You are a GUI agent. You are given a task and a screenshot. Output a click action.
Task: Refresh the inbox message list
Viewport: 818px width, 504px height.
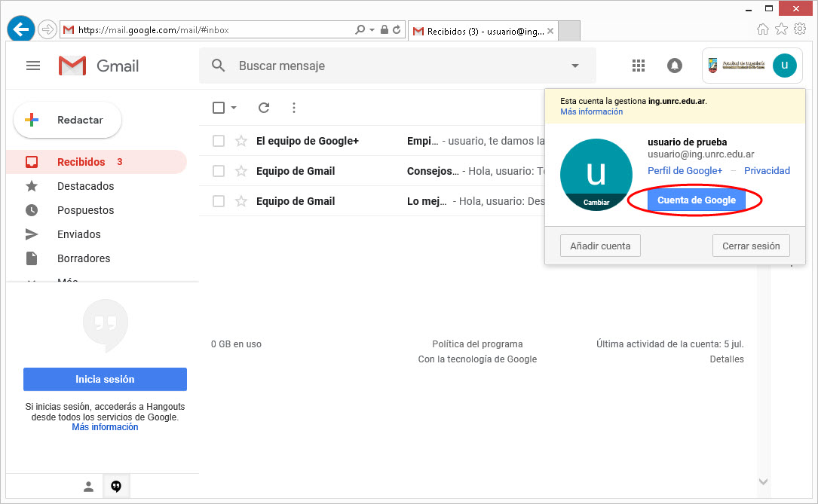coord(264,108)
